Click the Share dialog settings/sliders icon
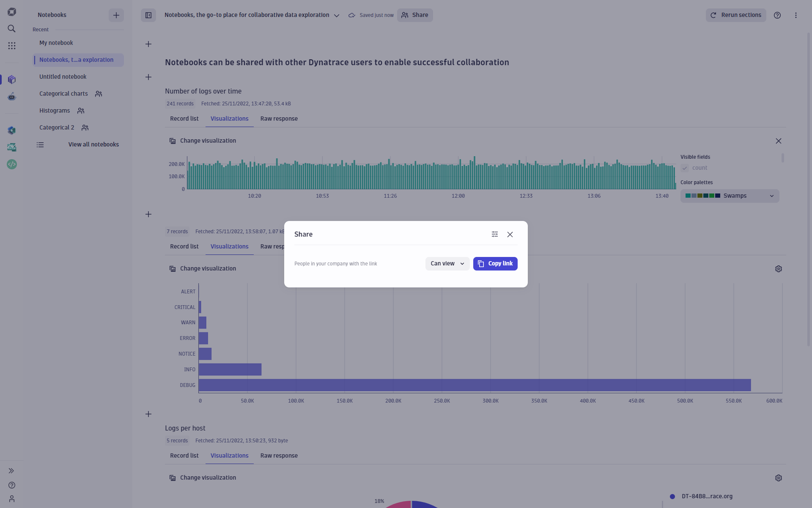Viewport: 812px width, 508px height. pyautogui.click(x=494, y=234)
